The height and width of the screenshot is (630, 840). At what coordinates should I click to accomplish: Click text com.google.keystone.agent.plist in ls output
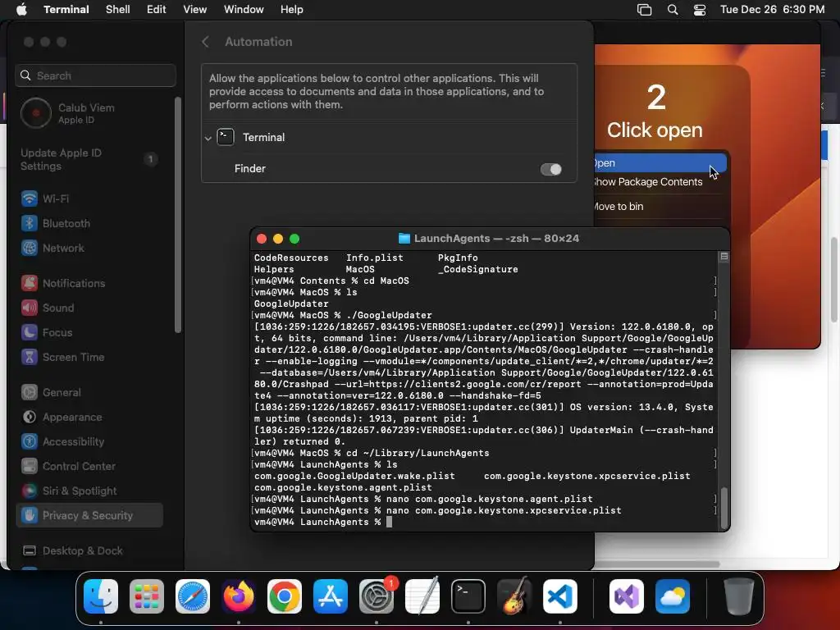[343, 487]
